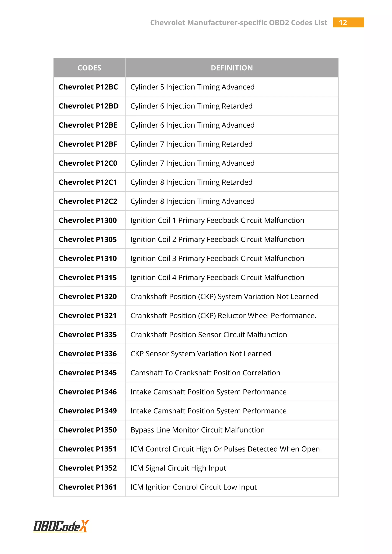
Task: Click the DEFINITION column header
Action: point(232,68)
